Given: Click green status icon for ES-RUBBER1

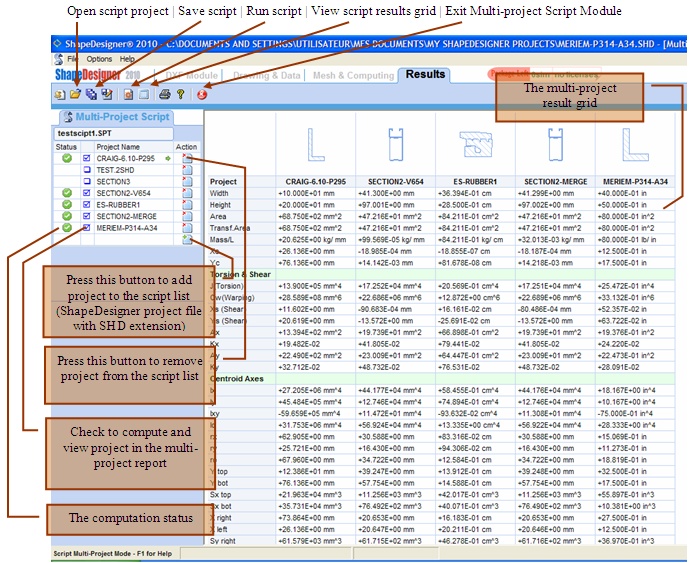Looking at the screenshot, I should coord(67,204).
